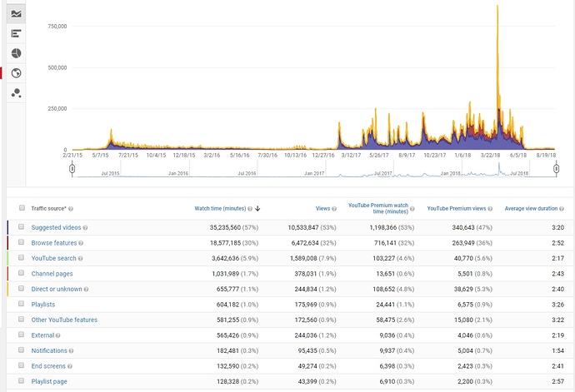Click help icon next to End screens
This screenshot has width=575, height=392.
point(70,366)
